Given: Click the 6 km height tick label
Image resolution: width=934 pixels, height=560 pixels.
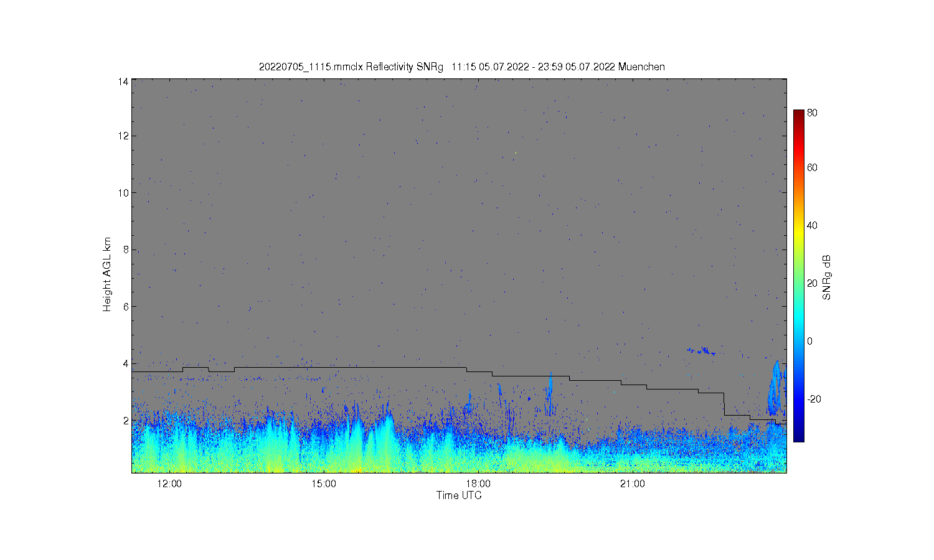Looking at the screenshot, I should click(x=125, y=307).
